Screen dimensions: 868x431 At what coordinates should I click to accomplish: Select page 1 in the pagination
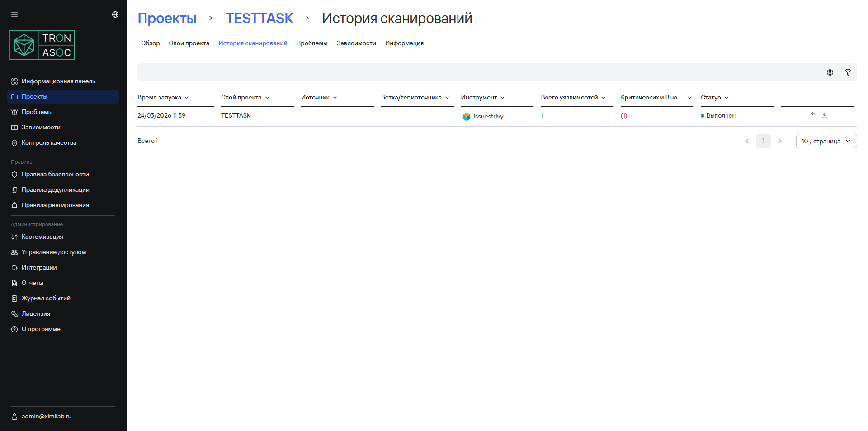point(764,141)
